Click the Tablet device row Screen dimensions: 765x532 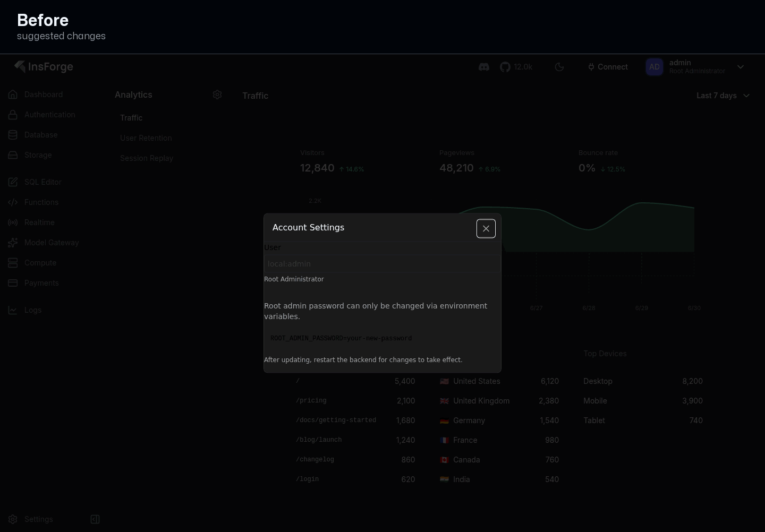click(x=643, y=421)
